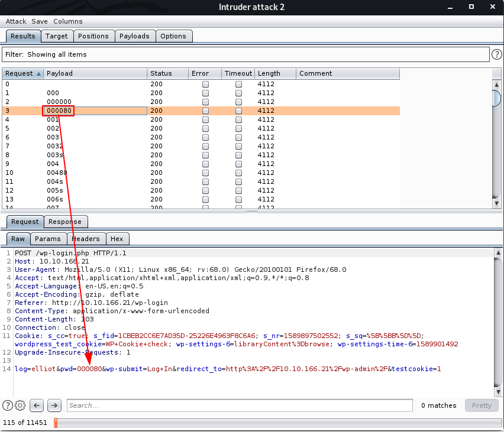Click the attack progress bar
The height and width of the screenshot is (432, 504).
pyautogui.click(x=278, y=423)
